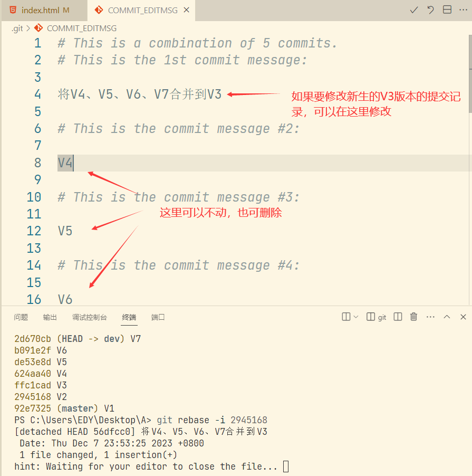472x476 pixels.
Task: Open the editor More Actions ellipsis menu
Action: (x=463, y=9)
